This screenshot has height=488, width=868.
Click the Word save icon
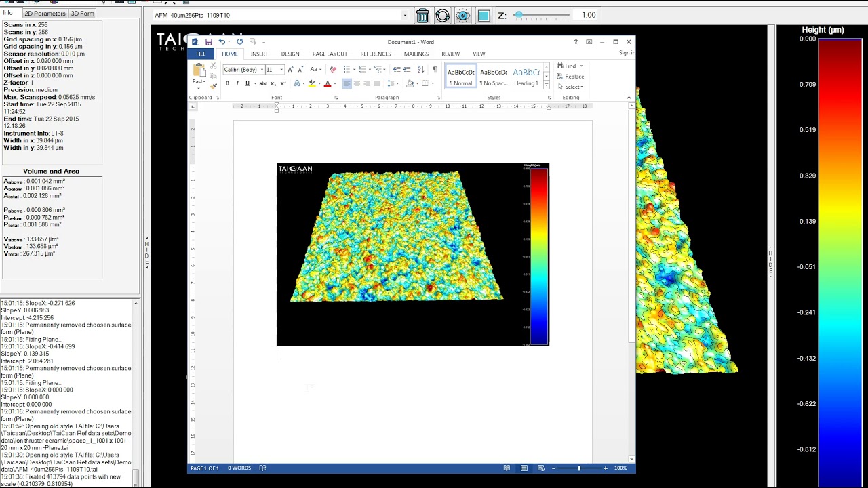click(x=208, y=42)
